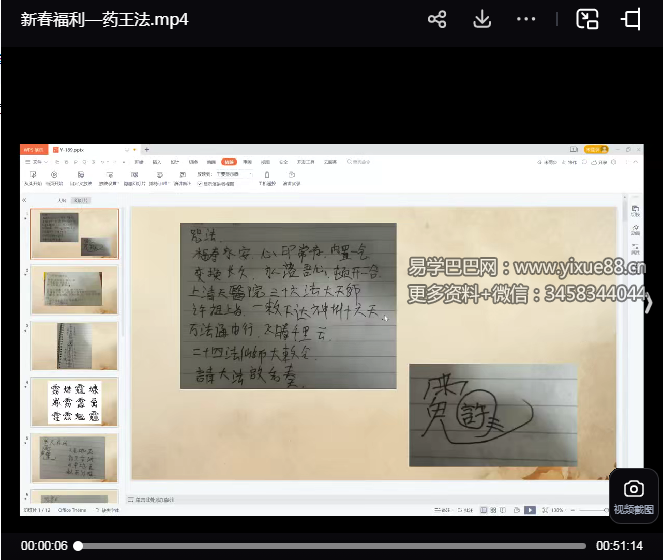
Task: Download the video with the download icon
Action: pyautogui.click(x=481, y=19)
